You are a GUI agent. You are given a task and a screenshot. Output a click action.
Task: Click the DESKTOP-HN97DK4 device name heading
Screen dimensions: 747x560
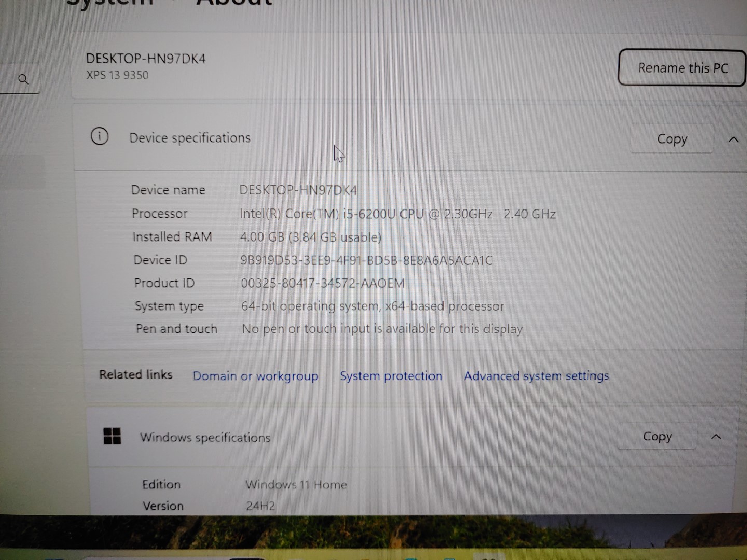[x=146, y=59]
